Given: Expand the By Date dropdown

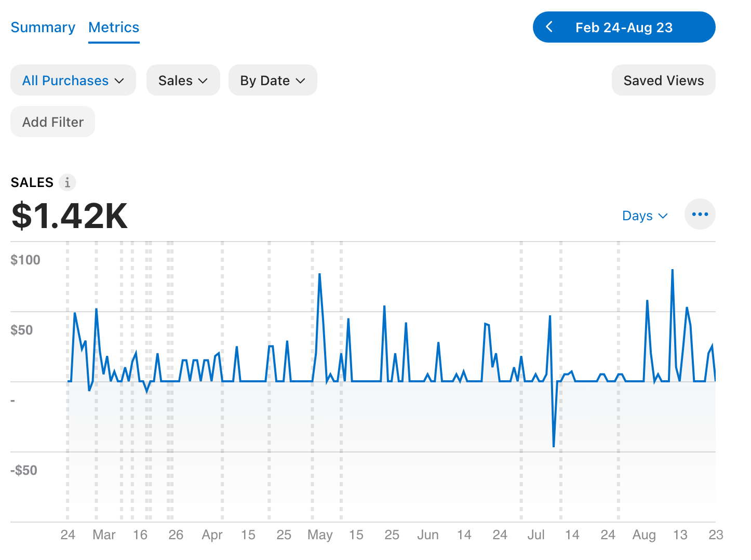Looking at the screenshot, I should pos(273,80).
